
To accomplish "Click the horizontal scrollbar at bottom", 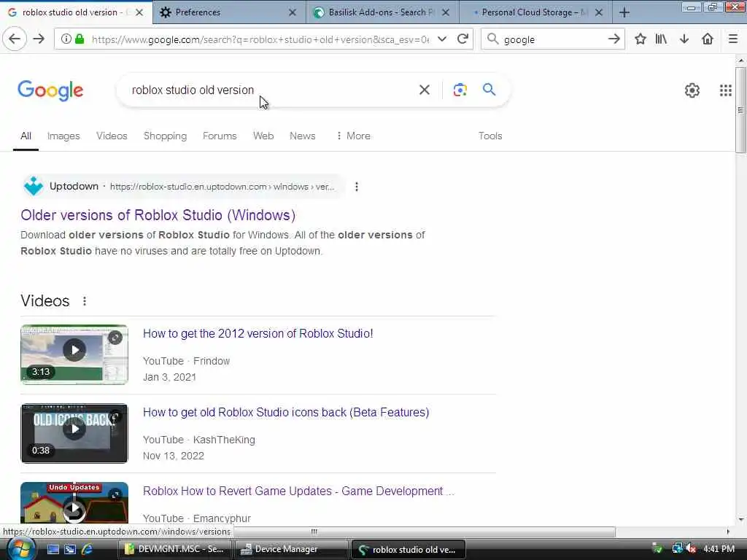I will 424,532.
